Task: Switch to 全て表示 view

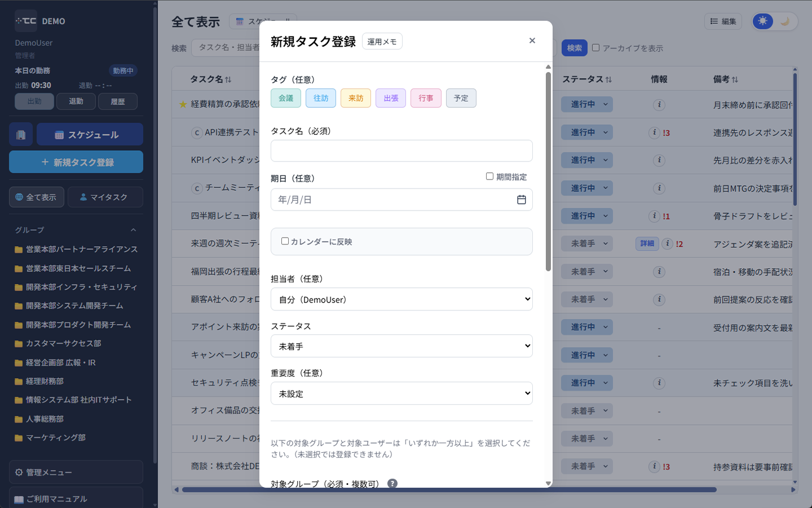Action: (x=37, y=197)
